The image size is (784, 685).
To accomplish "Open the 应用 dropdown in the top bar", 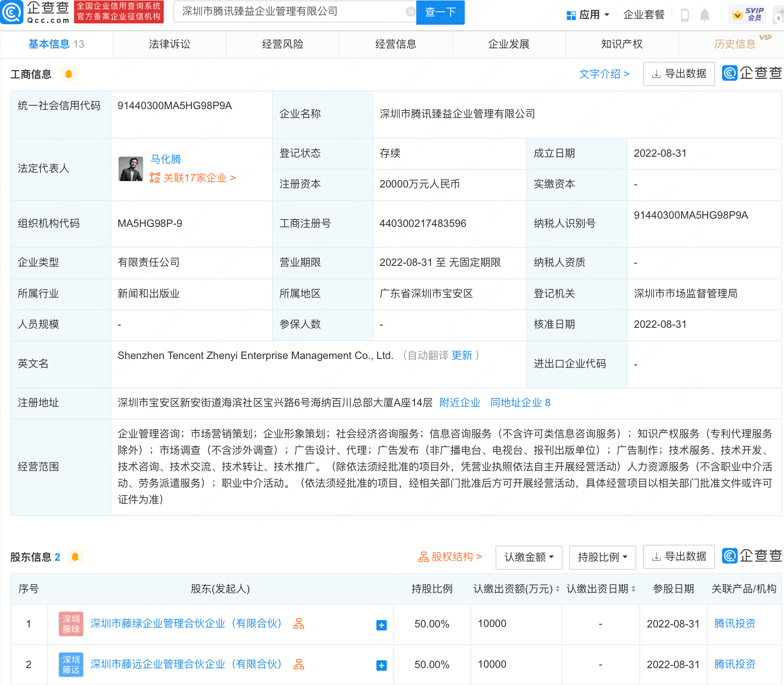I will [589, 14].
